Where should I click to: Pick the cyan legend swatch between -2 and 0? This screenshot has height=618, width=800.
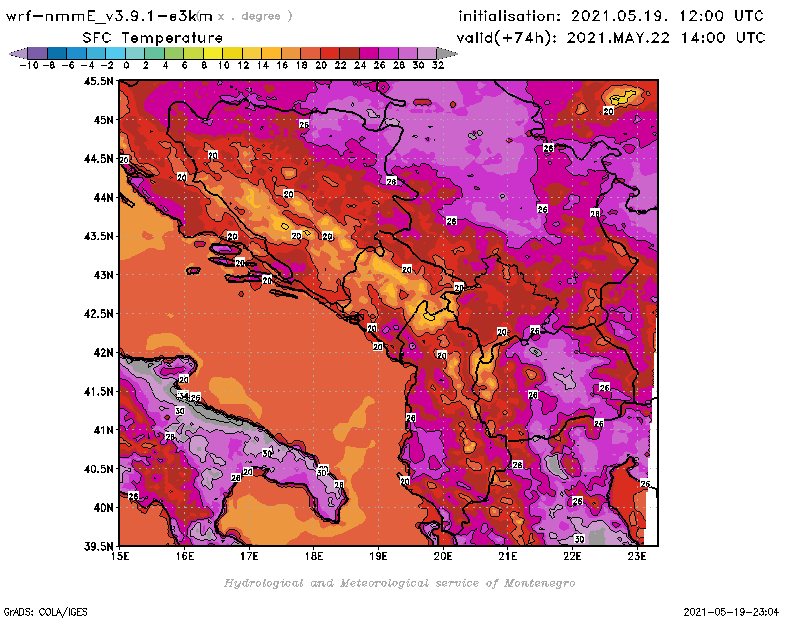(x=115, y=54)
